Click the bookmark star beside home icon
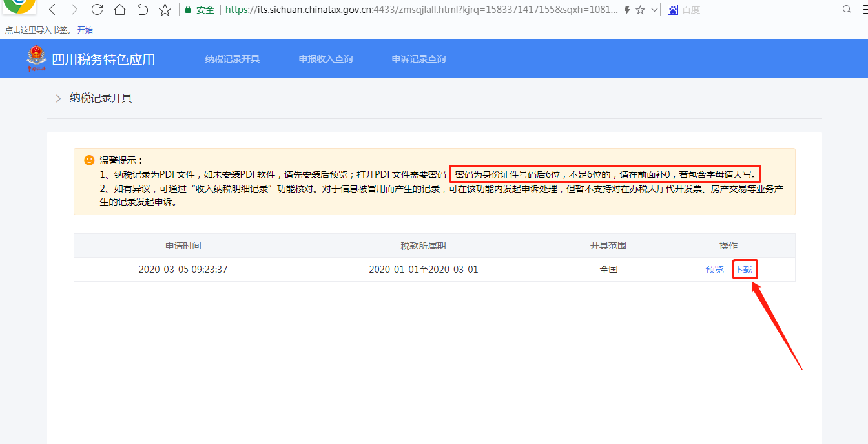The height and width of the screenshot is (444, 868). (x=165, y=10)
